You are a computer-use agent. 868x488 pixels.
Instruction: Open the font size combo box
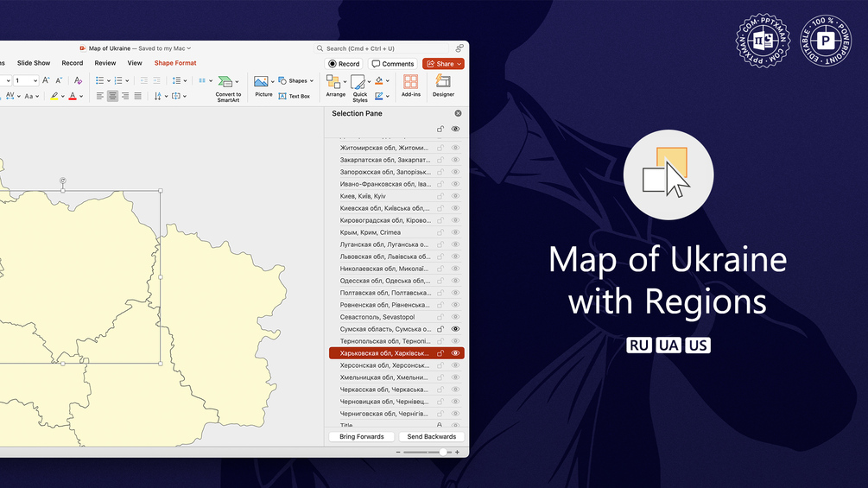pyautogui.click(x=25, y=81)
